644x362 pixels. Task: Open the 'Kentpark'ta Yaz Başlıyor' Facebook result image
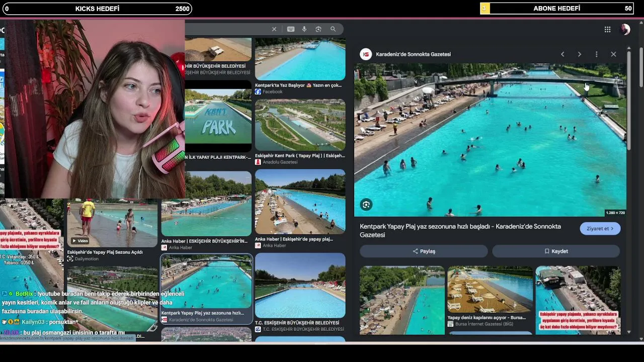pyautogui.click(x=300, y=59)
